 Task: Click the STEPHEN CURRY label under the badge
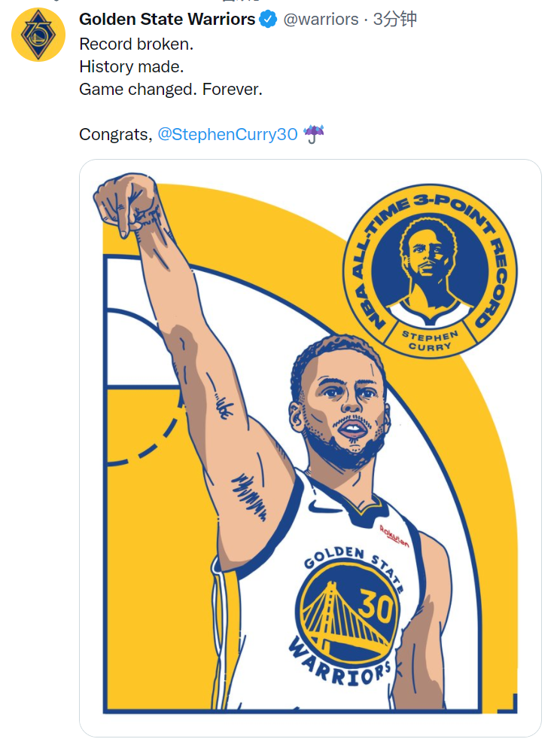pos(431,340)
